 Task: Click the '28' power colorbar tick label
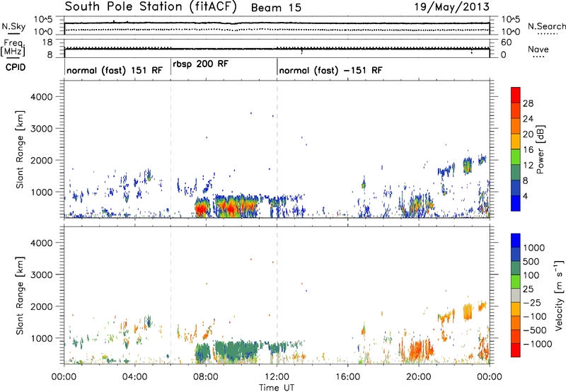528,103
